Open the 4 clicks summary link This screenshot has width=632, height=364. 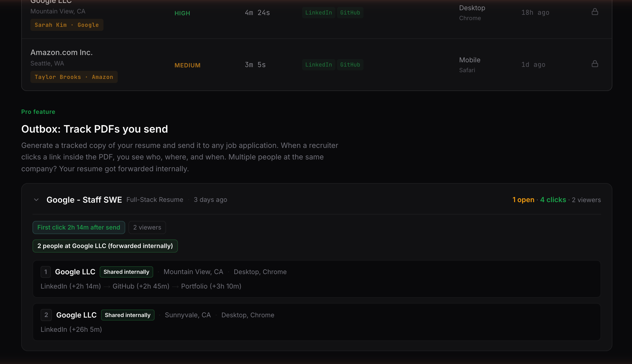tap(553, 200)
